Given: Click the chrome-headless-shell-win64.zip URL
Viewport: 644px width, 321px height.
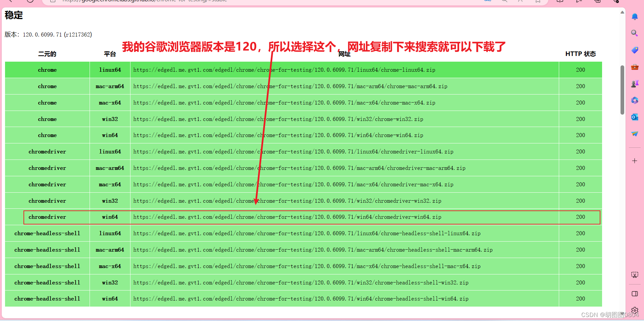Looking at the screenshot, I should [301, 299].
